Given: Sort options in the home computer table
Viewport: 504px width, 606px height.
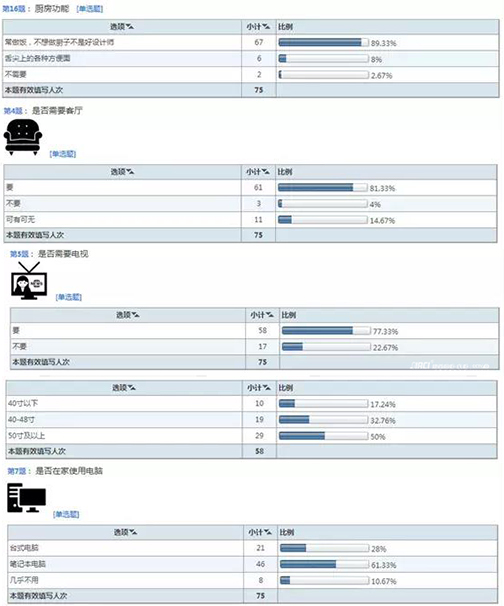Looking at the screenshot, I should [125, 533].
